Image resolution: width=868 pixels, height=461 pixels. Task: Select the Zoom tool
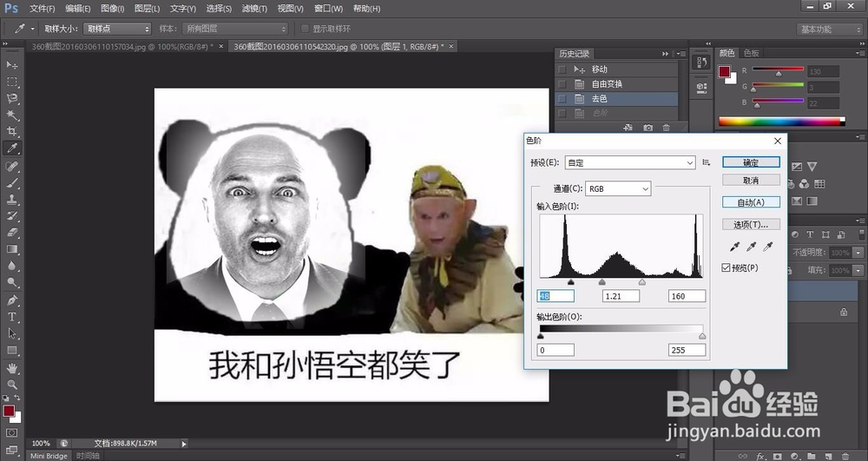pos(11,384)
